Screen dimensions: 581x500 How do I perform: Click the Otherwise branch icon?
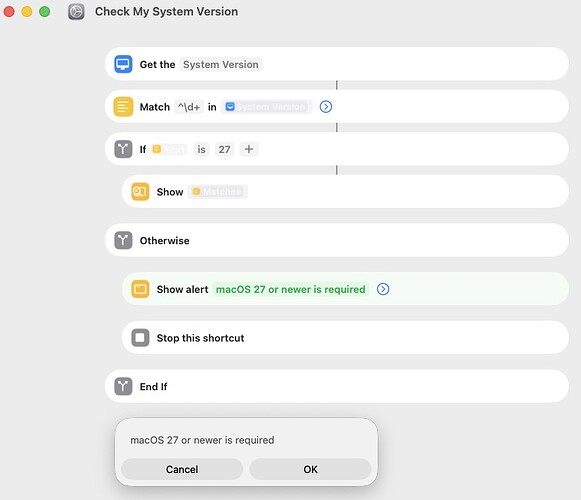click(x=123, y=241)
